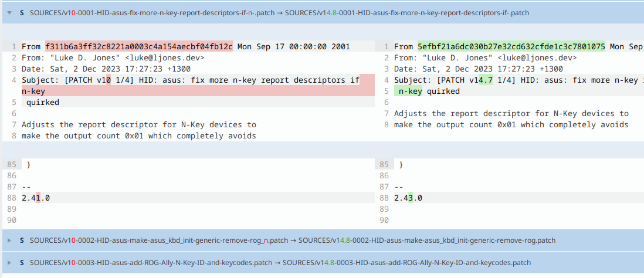644x278 pixels.
Task: Click the left pane line number 1
Action: coord(14,46)
